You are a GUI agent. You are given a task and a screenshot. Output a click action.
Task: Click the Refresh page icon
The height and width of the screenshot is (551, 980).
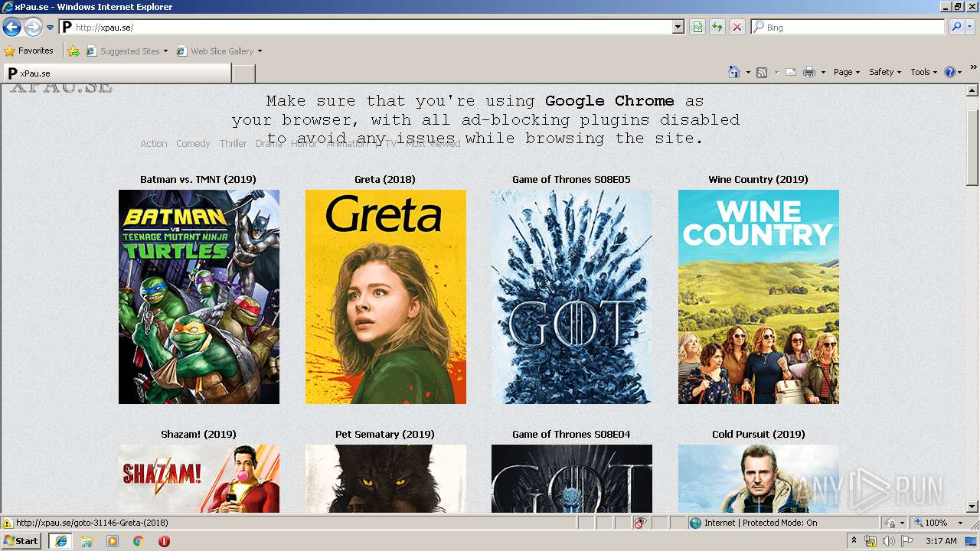point(717,27)
